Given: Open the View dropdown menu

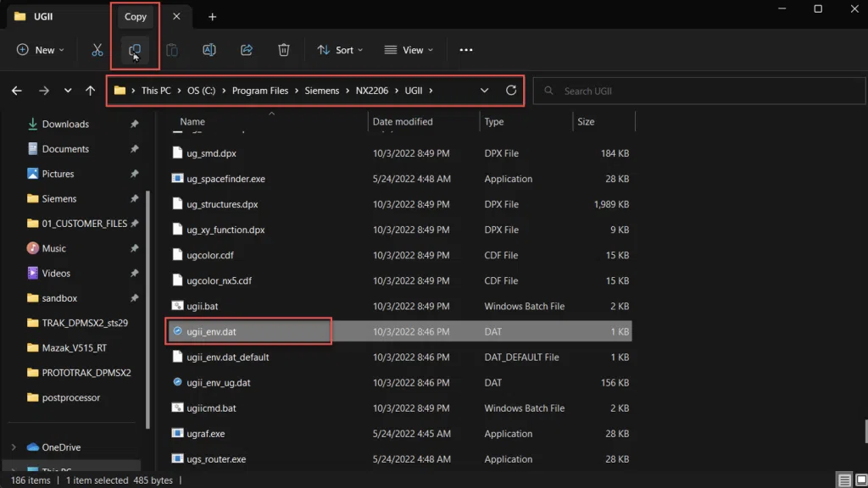Looking at the screenshot, I should click(x=409, y=50).
